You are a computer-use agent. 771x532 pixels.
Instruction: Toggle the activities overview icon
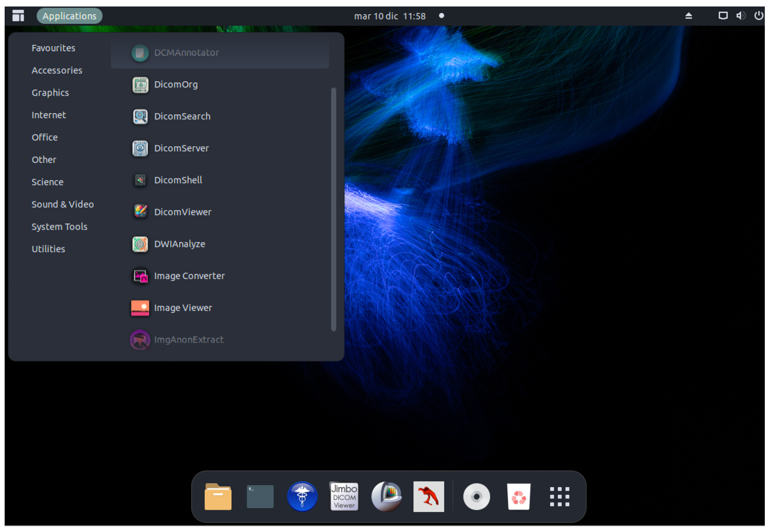coord(18,16)
